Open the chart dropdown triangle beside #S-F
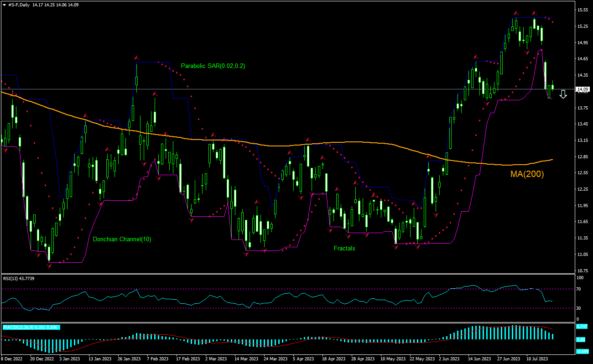The image size is (593, 364). pos(4,5)
